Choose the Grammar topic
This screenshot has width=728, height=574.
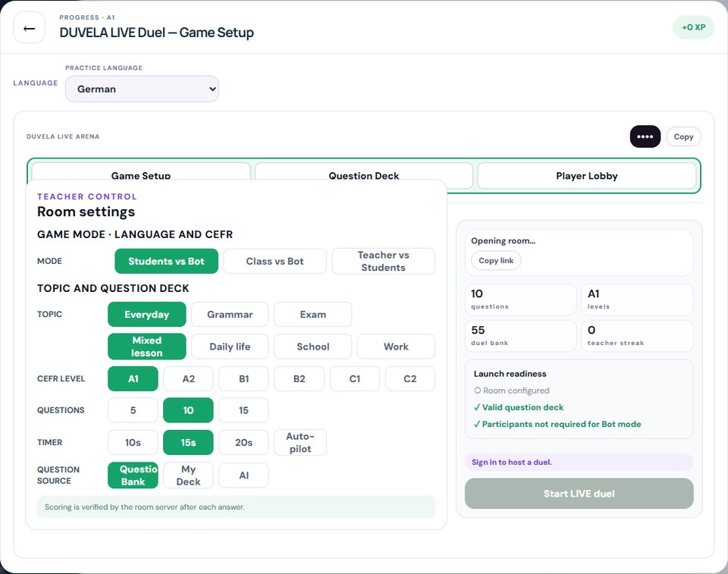click(230, 315)
